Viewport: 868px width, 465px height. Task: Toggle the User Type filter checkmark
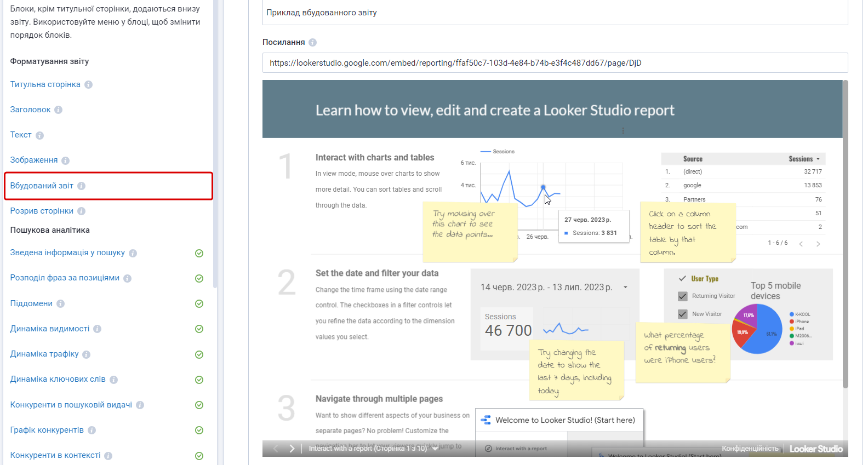pyautogui.click(x=682, y=278)
